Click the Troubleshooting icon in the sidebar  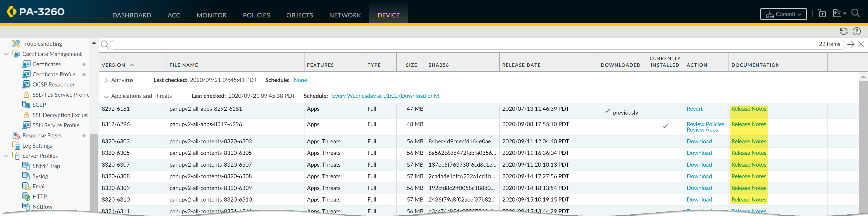click(x=16, y=43)
